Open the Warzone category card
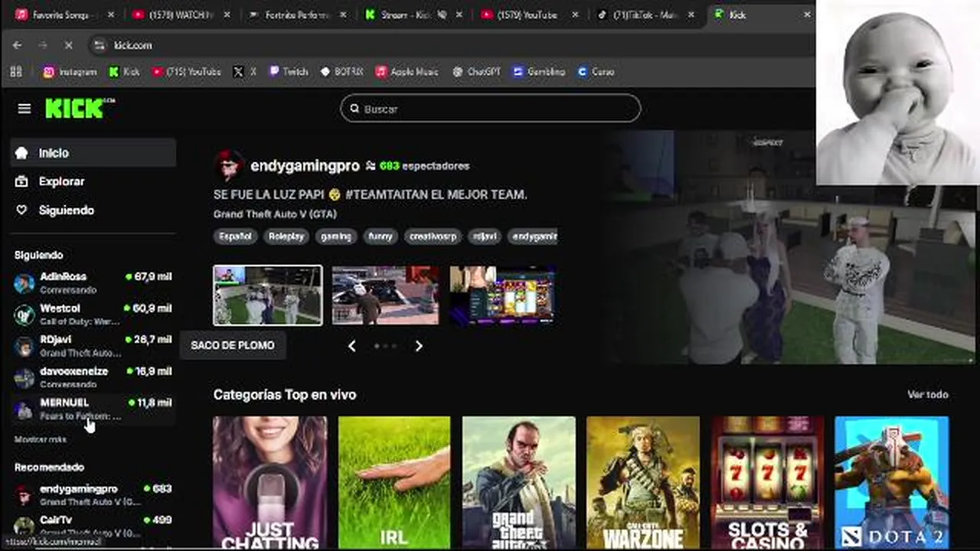Image resolution: width=980 pixels, height=551 pixels. click(643, 482)
